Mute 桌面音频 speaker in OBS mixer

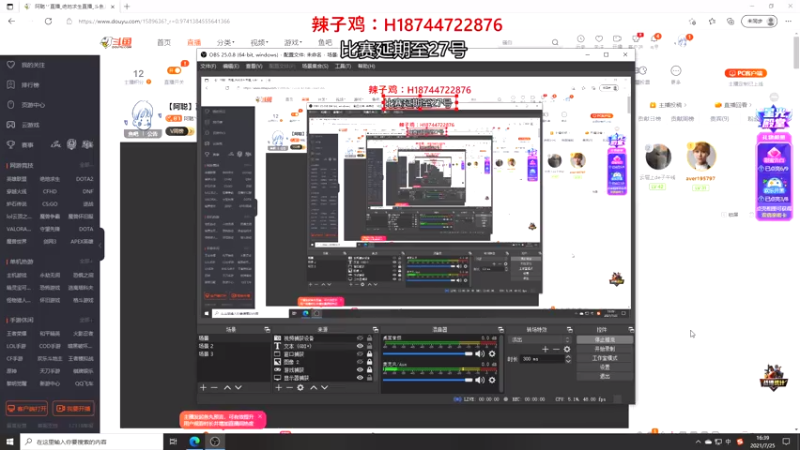480,354
